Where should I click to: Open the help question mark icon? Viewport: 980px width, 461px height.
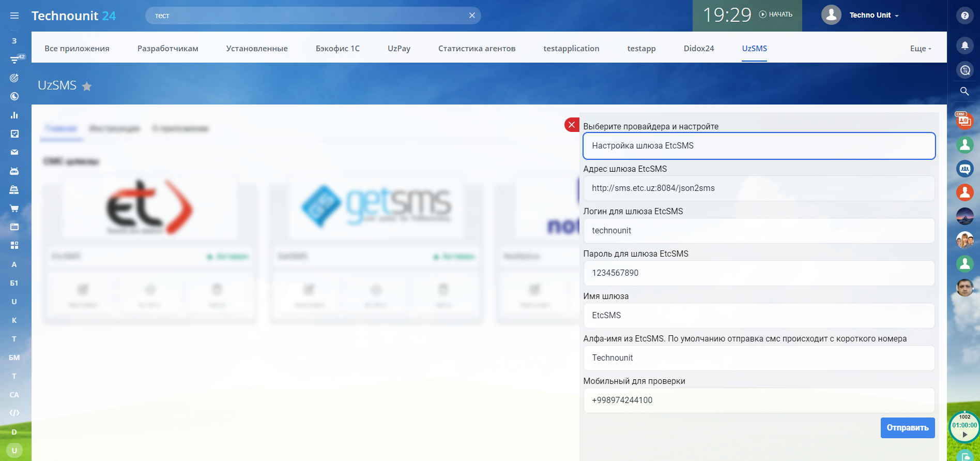tap(964, 16)
